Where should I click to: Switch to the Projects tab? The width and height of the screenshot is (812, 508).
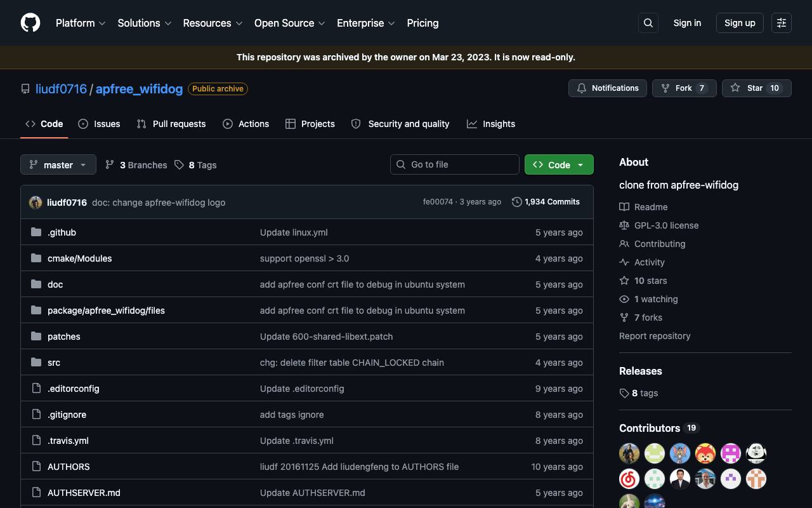(x=310, y=124)
